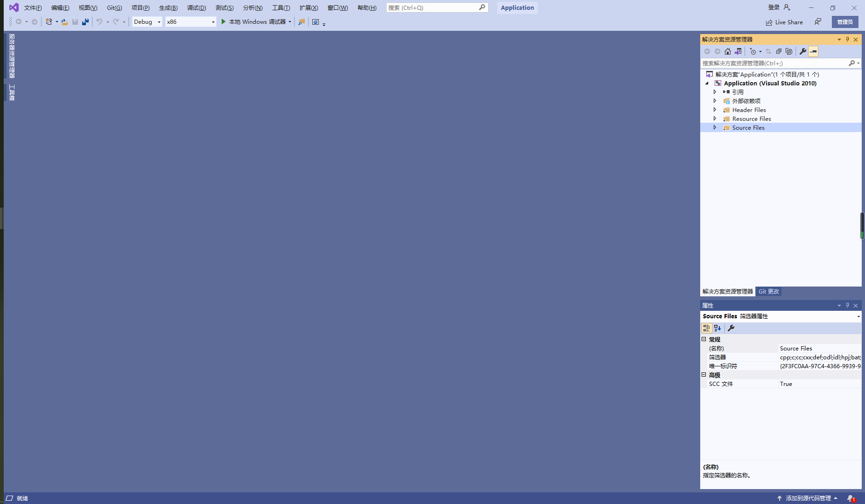Switch views icon in Solution Explorer toolbar
The height and width of the screenshot is (504, 865).
[738, 51]
